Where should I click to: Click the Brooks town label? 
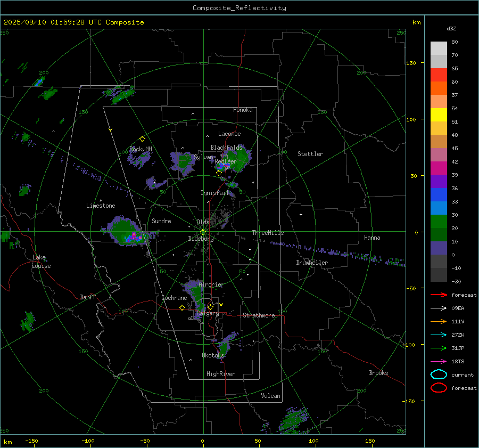click(x=379, y=373)
